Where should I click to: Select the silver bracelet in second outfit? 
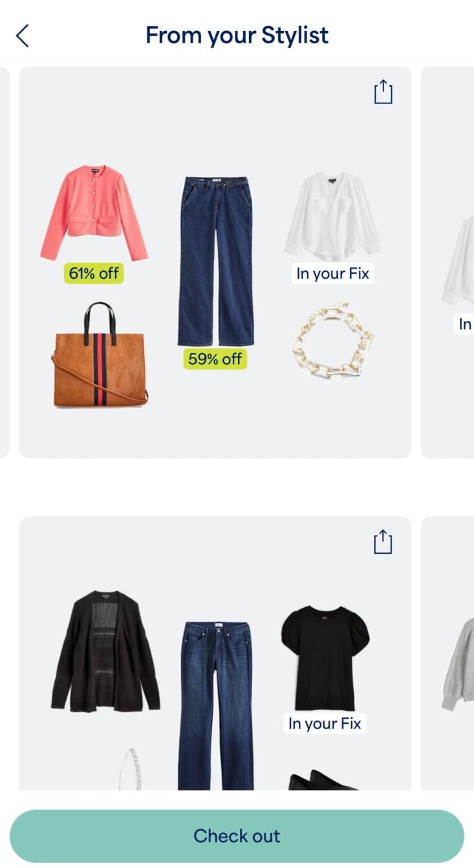click(131, 769)
